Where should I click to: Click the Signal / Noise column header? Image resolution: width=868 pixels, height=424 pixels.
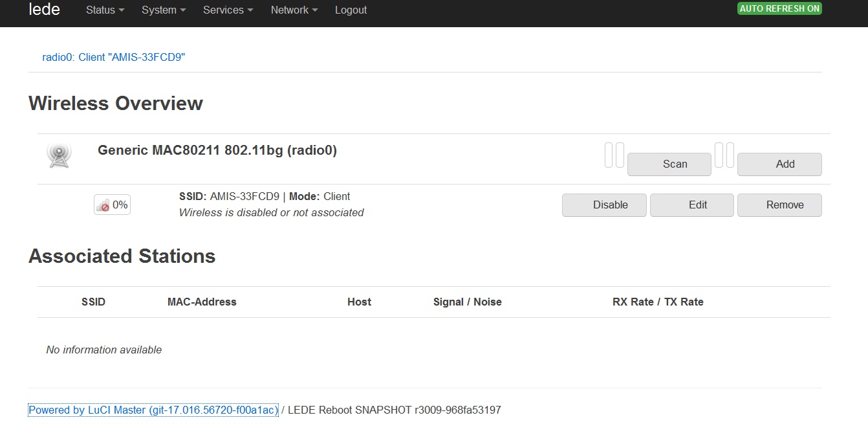click(467, 302)
